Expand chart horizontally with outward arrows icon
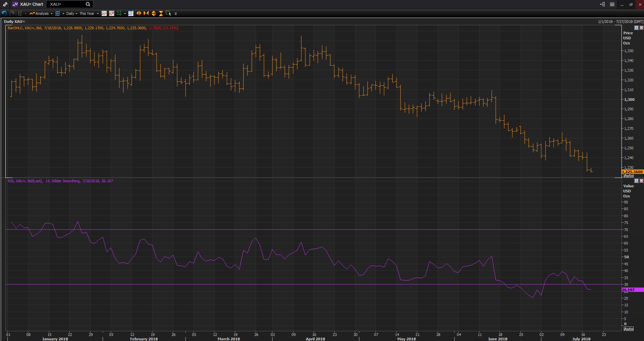Viewport: 644px width, 341px height. tap(139, 13)
